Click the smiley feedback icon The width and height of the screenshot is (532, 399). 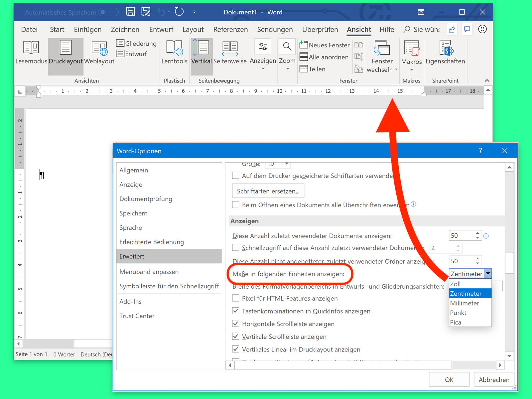(482, 29)
